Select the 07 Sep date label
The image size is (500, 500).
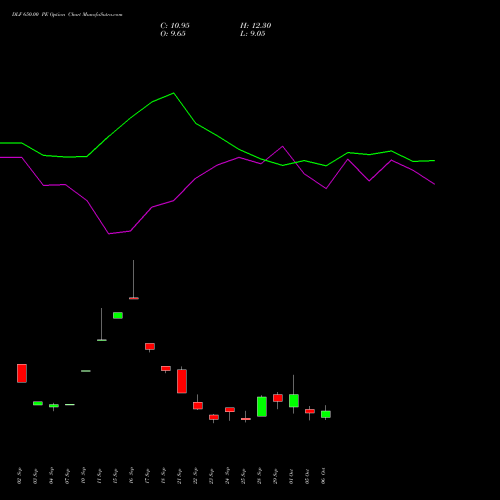67,476
